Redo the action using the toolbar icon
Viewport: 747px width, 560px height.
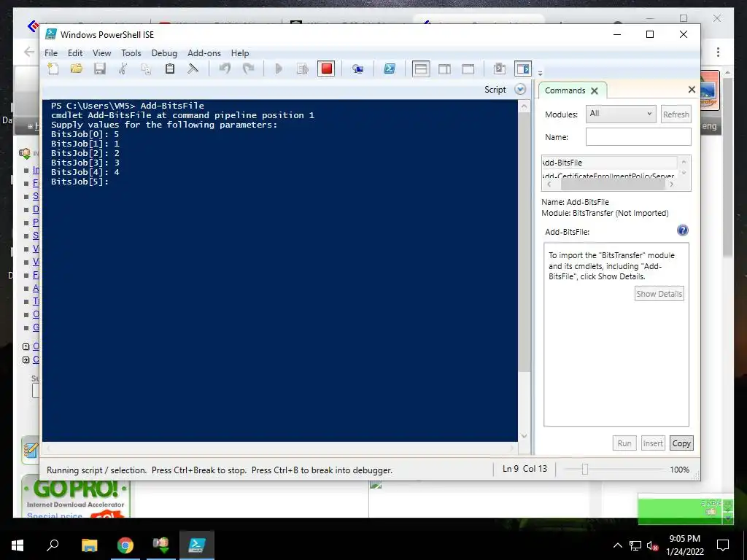pyautogui.click(x=248, y=69)
